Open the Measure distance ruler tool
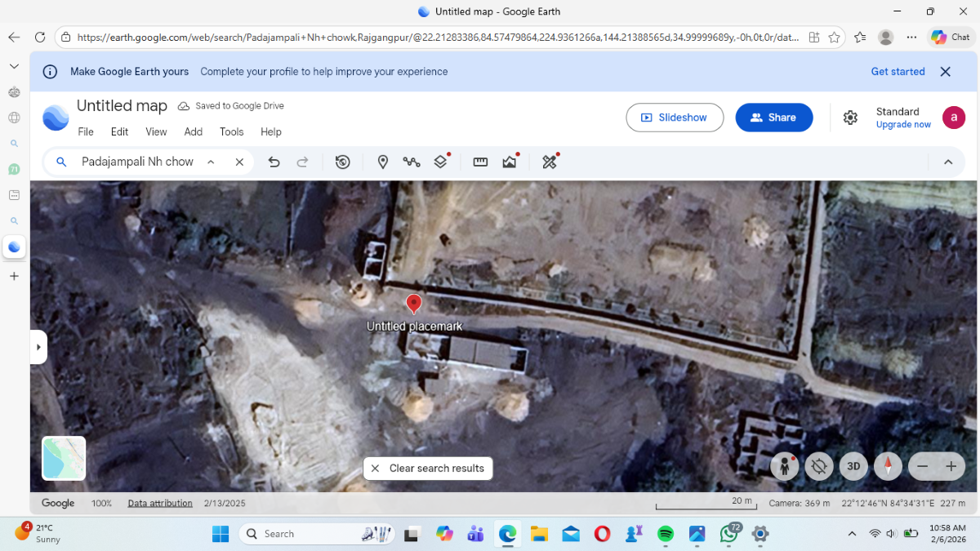The width and height of the screenshot is (980, 551). point(480,162)
